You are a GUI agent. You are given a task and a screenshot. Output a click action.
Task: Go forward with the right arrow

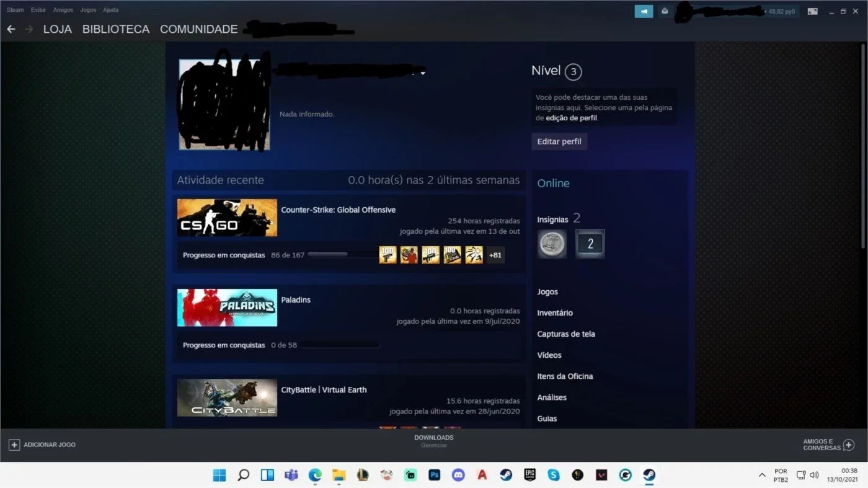pos(29,29)
